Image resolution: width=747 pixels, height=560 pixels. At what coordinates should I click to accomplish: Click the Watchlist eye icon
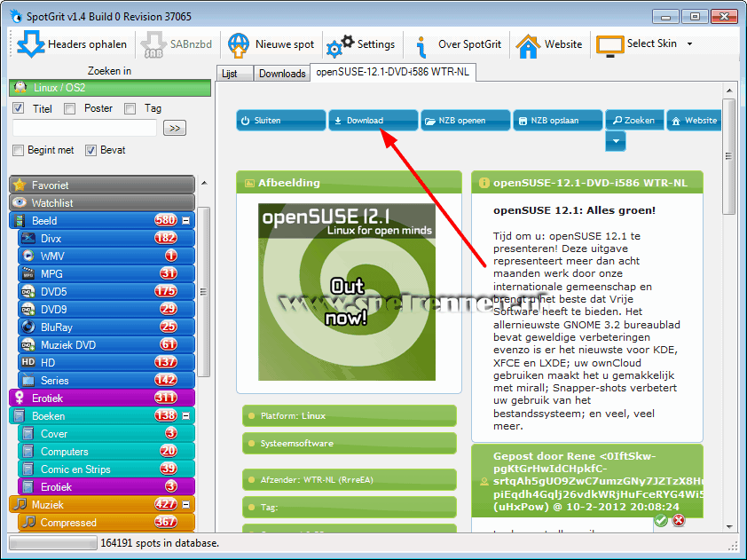[20, 202]
